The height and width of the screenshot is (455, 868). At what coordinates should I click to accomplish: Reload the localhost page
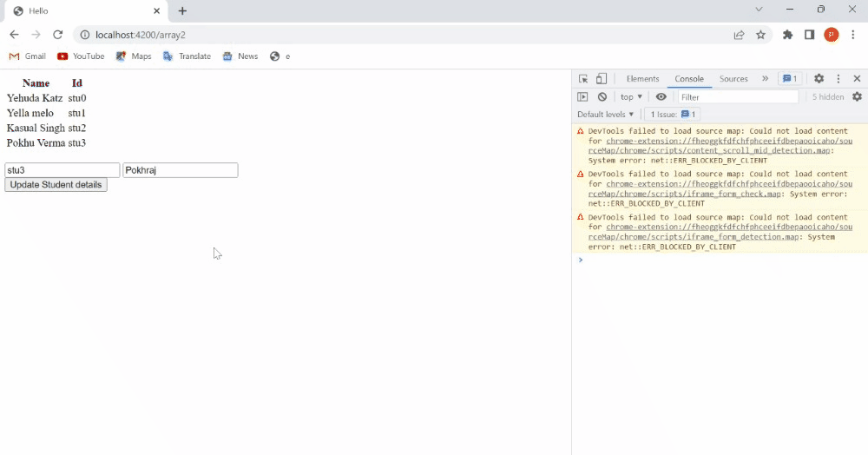click(57, 35)
